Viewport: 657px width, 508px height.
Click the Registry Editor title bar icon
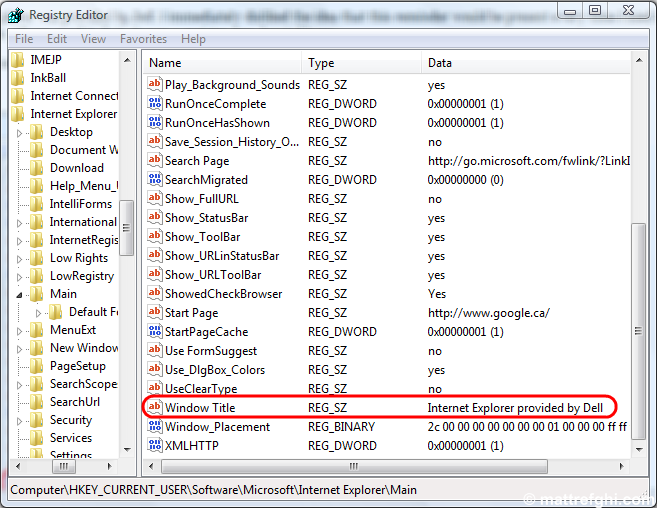[16, 14]
